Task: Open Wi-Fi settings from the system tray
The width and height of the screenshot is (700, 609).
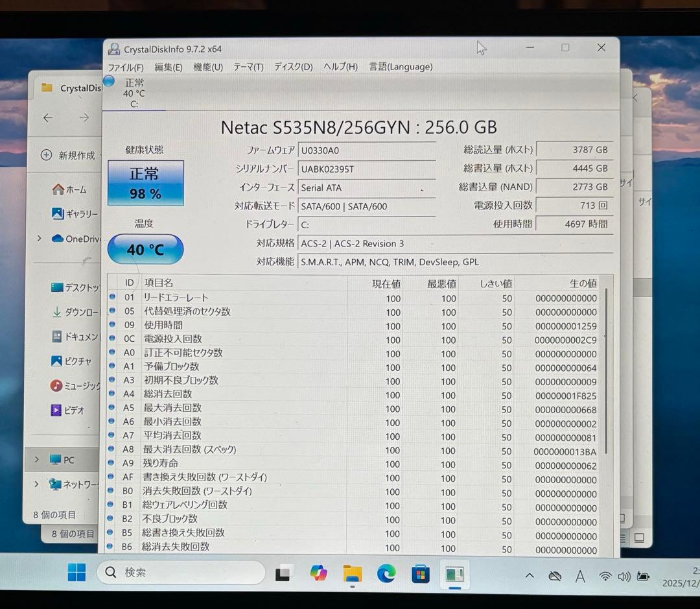Action: pyautogui.click(x=605, y=575)
